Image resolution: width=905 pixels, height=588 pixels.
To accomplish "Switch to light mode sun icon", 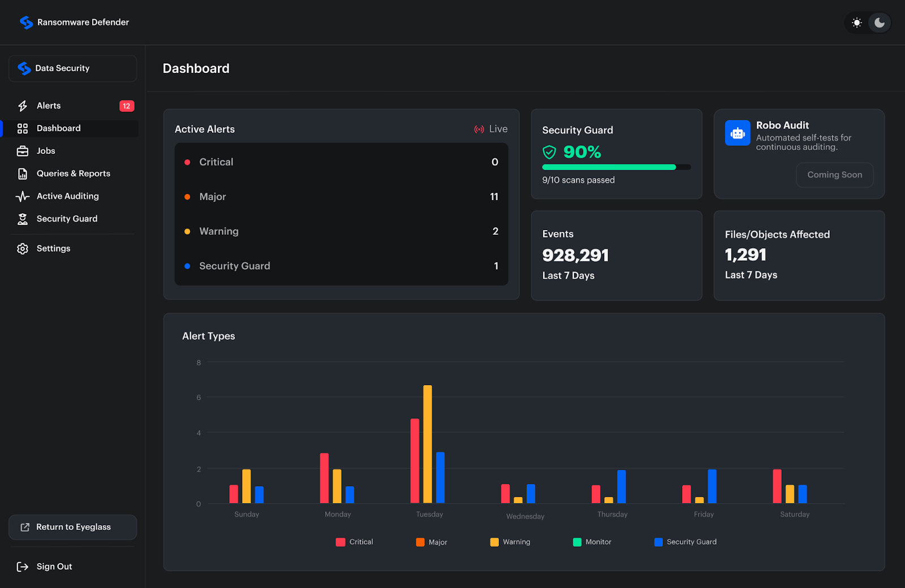I will pyautogui.click(x=857, y=23).
